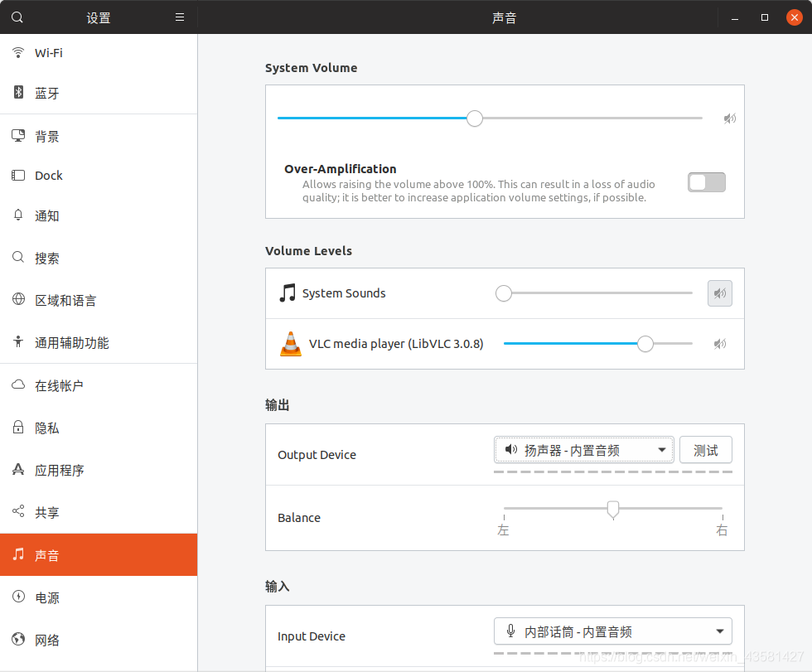812x672 pixels.
Task: Open the 蓝牙 Bluetooth panel
Action: (x=99, y=93)
